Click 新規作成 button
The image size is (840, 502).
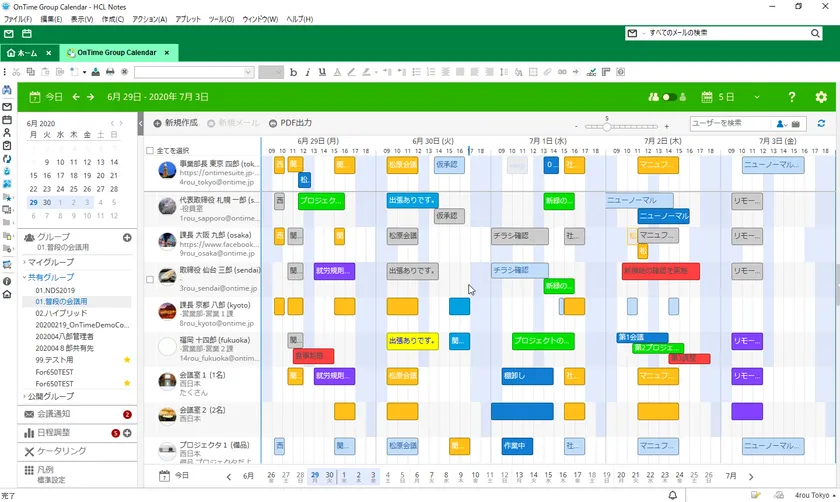[176, 123]
